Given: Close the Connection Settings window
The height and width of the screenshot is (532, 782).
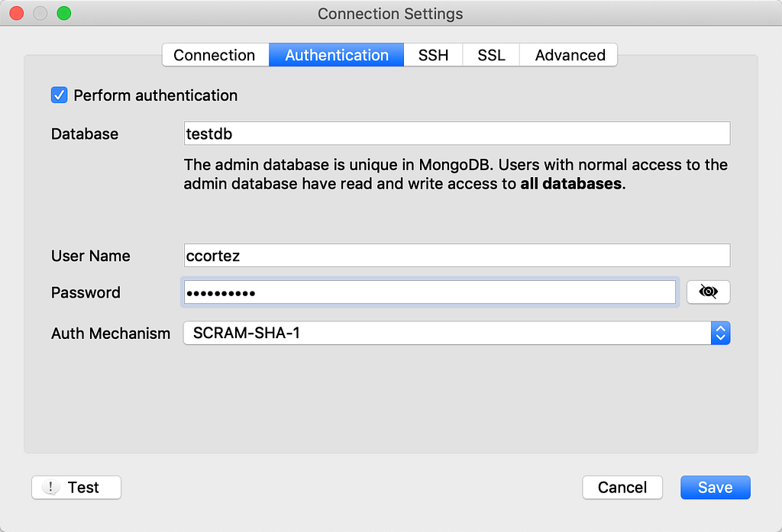Looking at the screenshot, I should coord(17,13).
